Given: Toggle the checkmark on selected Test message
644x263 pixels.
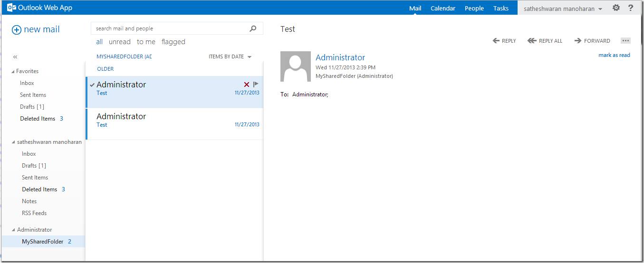Looking at the screenshot, I should click(92, 85).
